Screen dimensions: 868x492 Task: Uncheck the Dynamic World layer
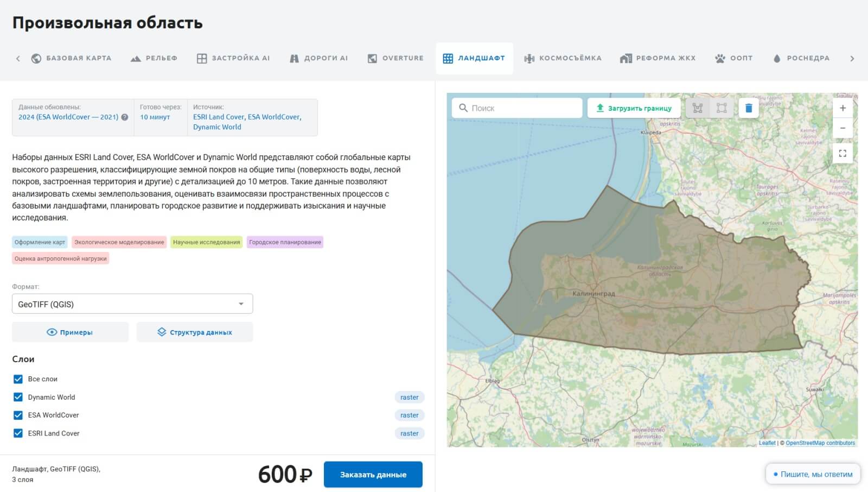coord(18,397)
